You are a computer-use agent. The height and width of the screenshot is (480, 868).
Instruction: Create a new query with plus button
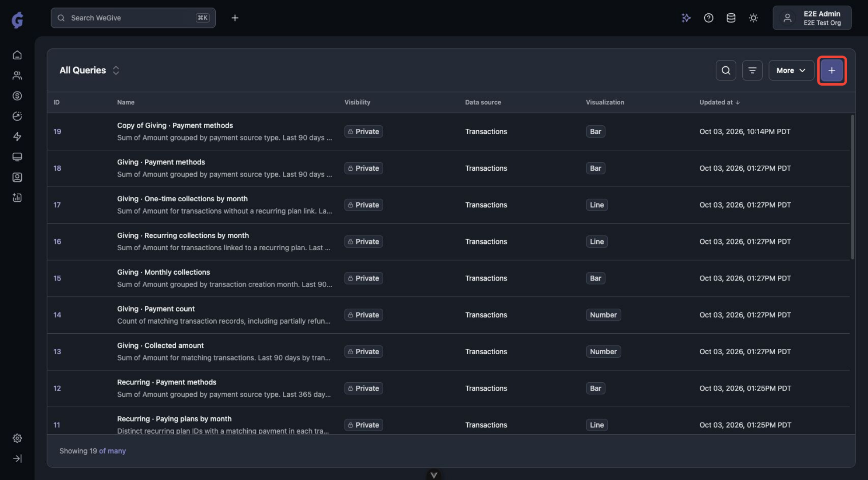pos(832,70)
